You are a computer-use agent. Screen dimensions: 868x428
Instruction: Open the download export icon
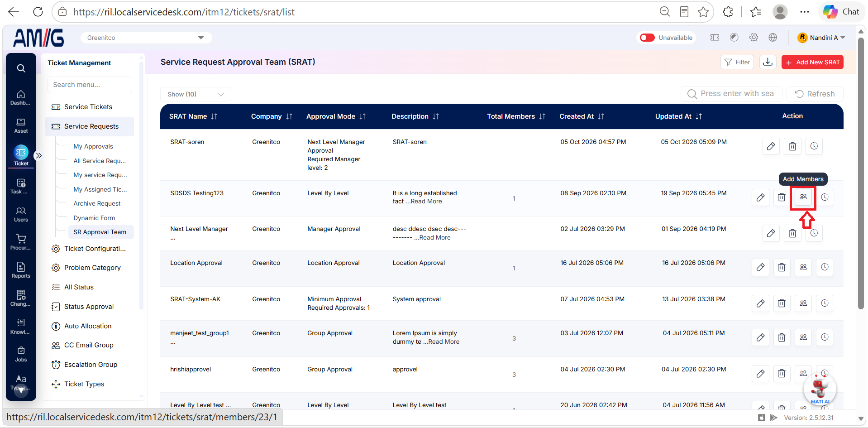(x=768, y=62)
